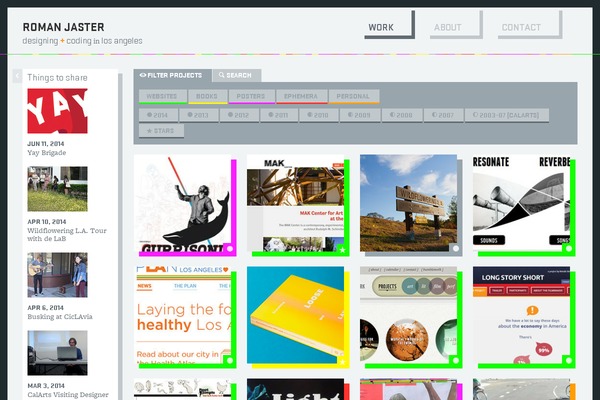Viewport: 600px width, 400px height.
Task: Toggle the Posters filter
Action: pyautogui.click(x=251, y=96)
